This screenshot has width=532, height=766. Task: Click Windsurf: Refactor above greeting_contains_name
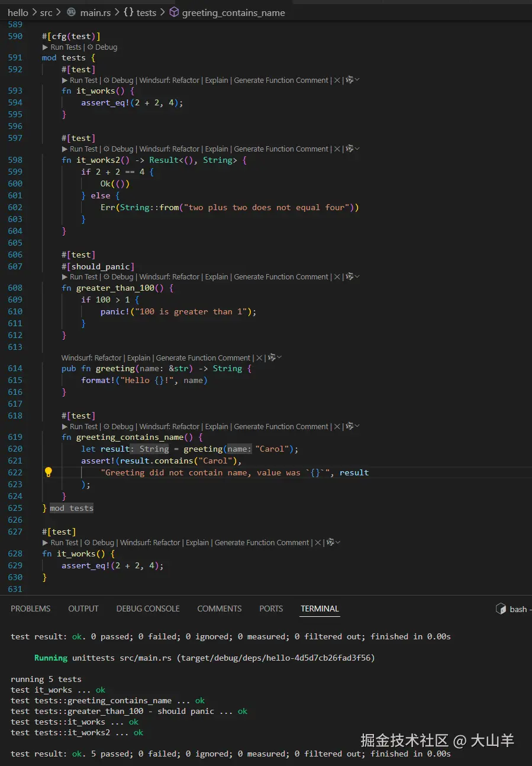click(169, 427)
